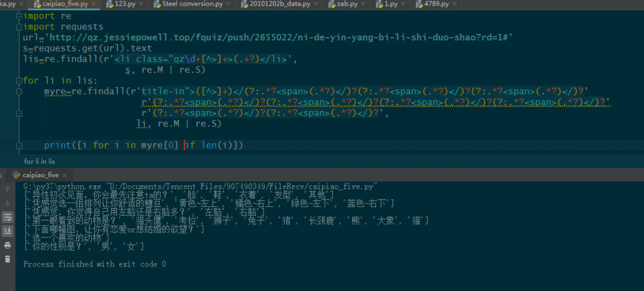Image resolution: width=644 pixels, height=291 pixels.
Task: Toggle soft-wrap in the run console
Action: pos(8,217)
